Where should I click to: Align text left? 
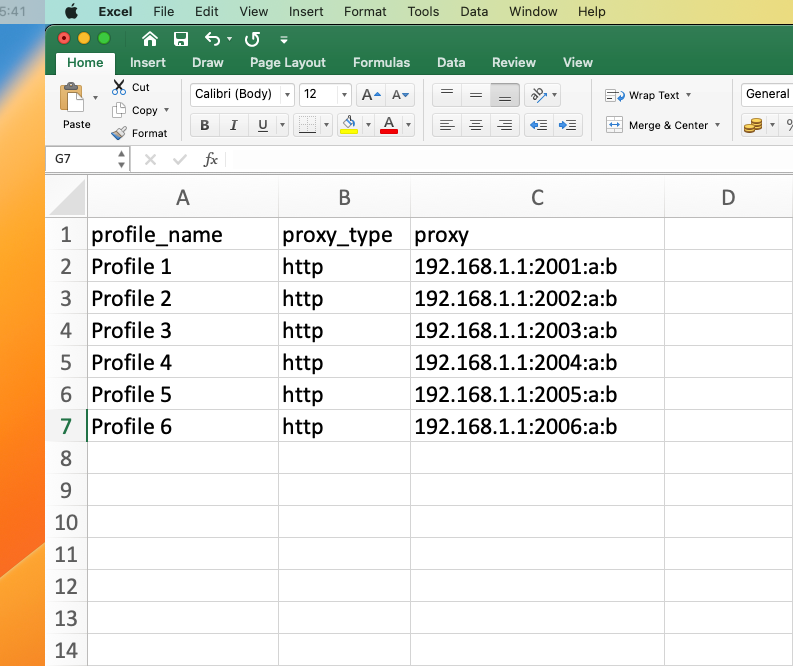pos(447,125)
